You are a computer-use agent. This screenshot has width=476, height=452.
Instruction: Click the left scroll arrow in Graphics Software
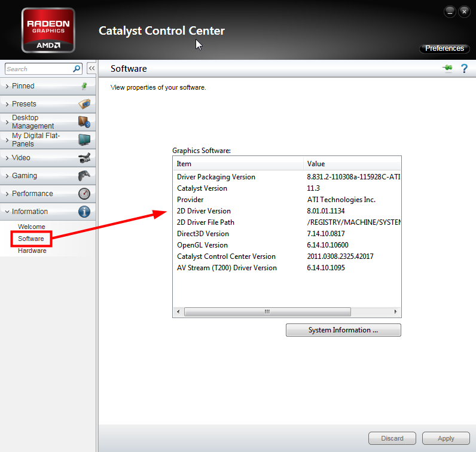click(178, 311)
